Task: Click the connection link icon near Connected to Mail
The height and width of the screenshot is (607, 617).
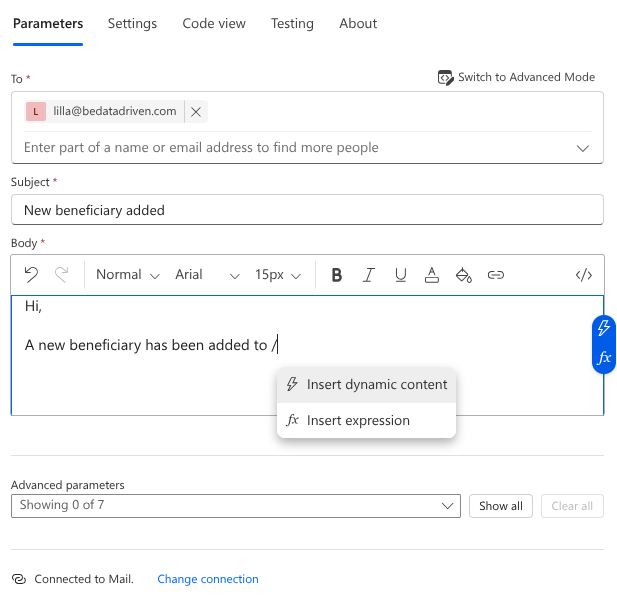Action: point(19,579)
